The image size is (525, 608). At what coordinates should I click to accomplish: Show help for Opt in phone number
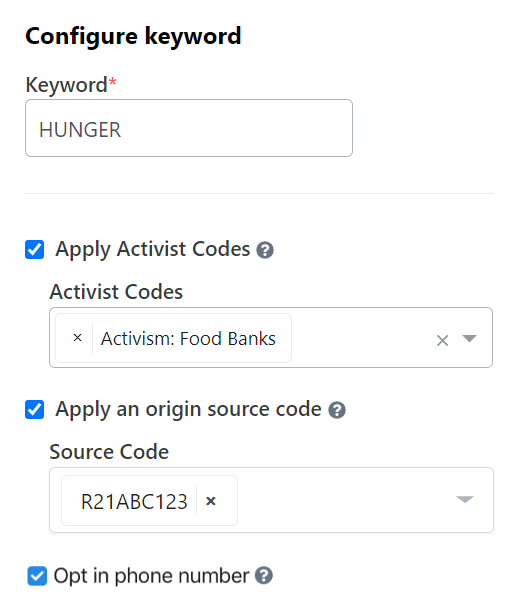coord(264,576)
